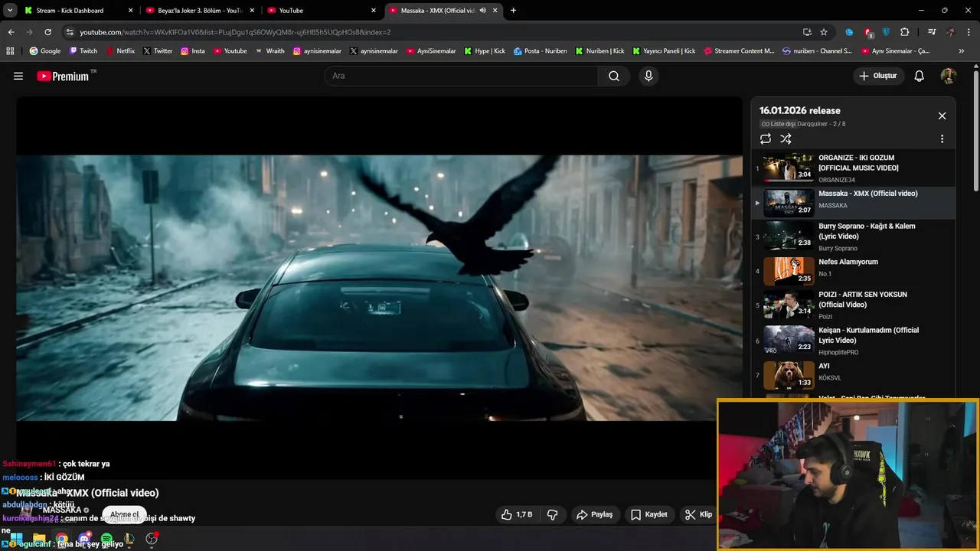Play POIZI - ARTIK SEN YOKSUN video
980x551 pixels.
click(x=854, y=305)
